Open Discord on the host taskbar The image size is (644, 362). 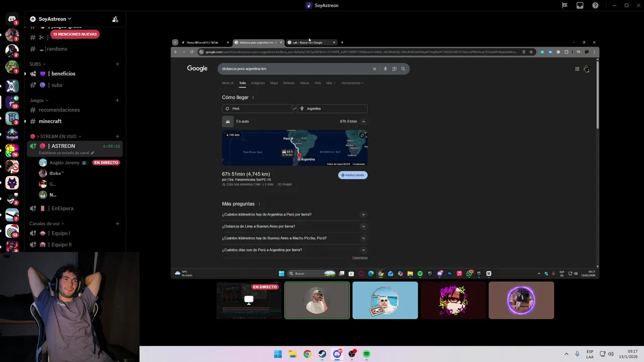tap(337, 354)
